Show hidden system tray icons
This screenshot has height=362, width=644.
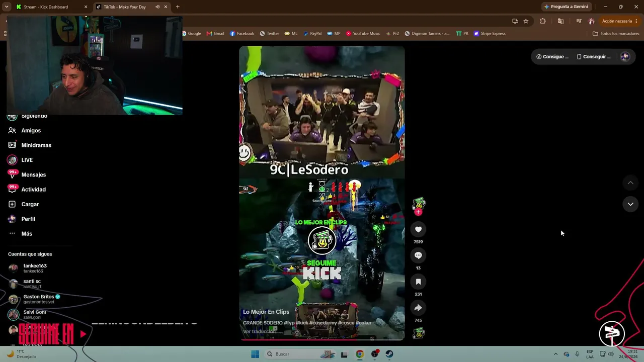pyautogui.click(x=555, y=354)
